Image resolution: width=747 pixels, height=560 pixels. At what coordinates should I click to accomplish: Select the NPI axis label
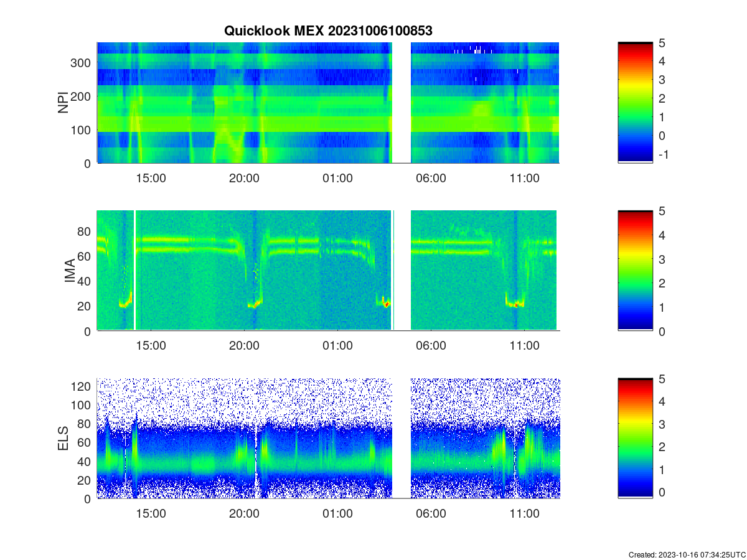tap(63, 103)
